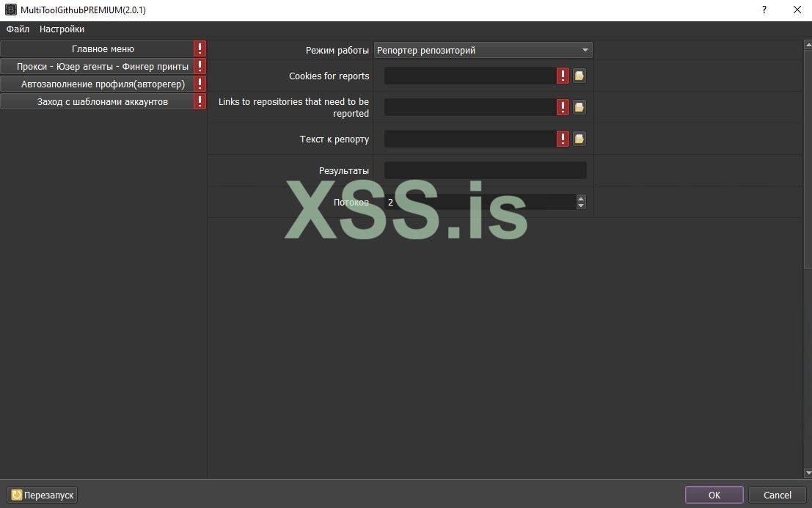Click the app icon in the title bar
This screenshot has width=812, height=508.
click(10, 10)
